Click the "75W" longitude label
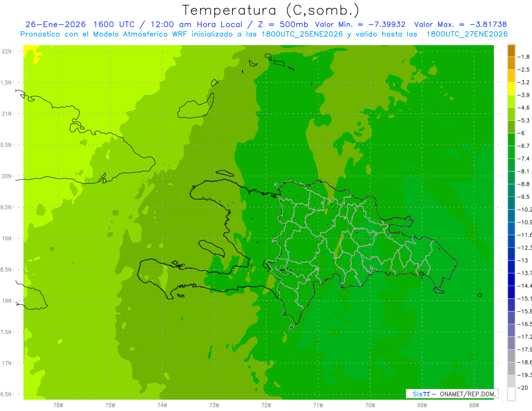This screenshot has width=532, height=411. point(110,405)
